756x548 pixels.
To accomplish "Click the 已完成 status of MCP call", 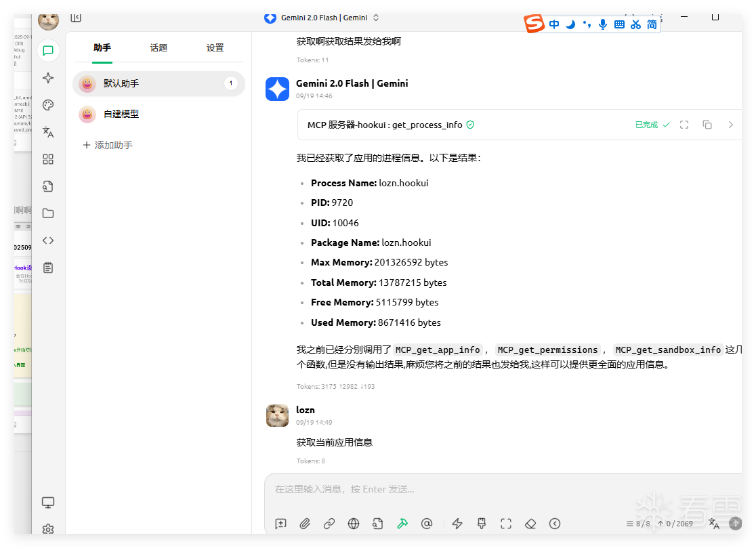I will click(x=652, y=125).
